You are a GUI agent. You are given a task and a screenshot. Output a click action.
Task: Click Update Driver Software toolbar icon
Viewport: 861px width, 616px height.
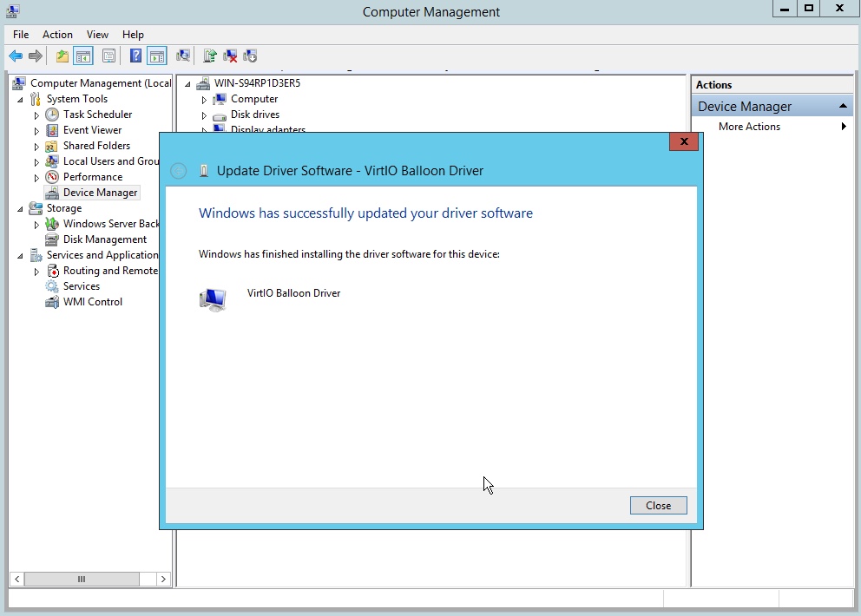tap(209, 56)
